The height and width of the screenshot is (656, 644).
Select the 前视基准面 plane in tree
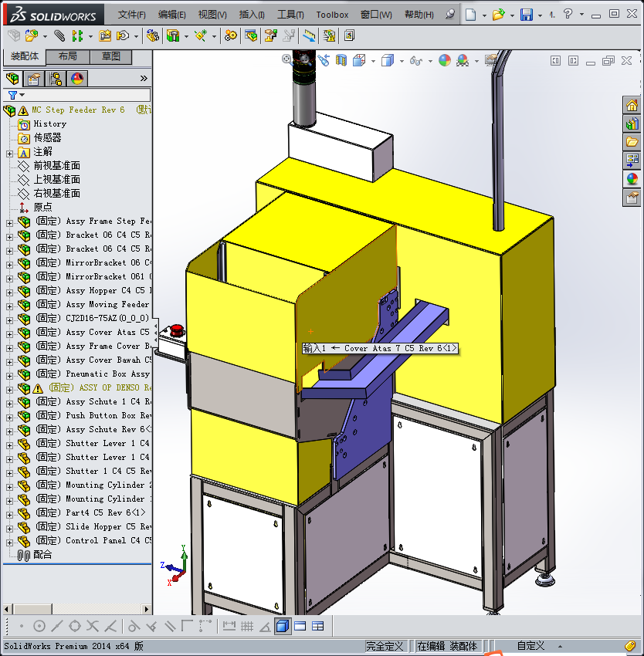point(56,166)
